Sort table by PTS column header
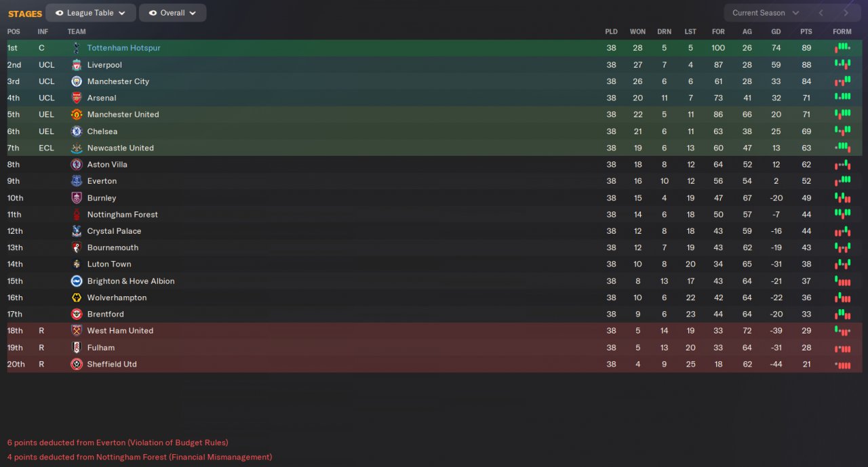 [806, 32]
